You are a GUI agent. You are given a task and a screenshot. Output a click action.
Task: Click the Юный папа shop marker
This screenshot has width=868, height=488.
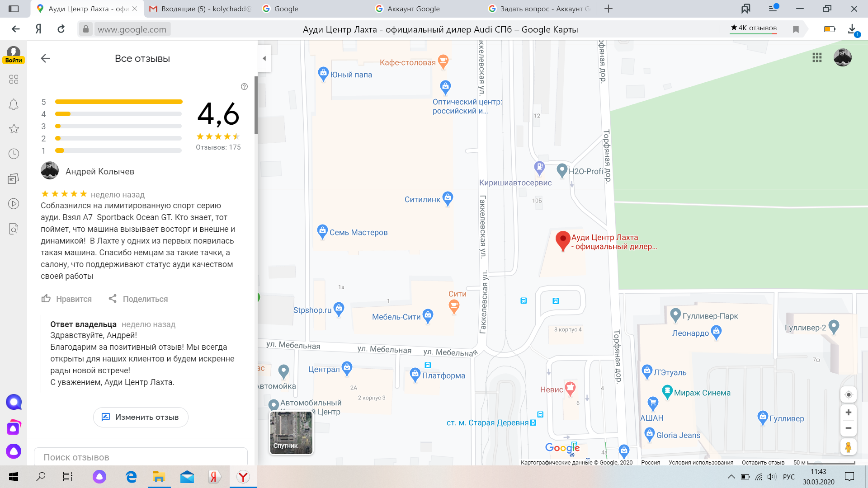tap(323, 74)
